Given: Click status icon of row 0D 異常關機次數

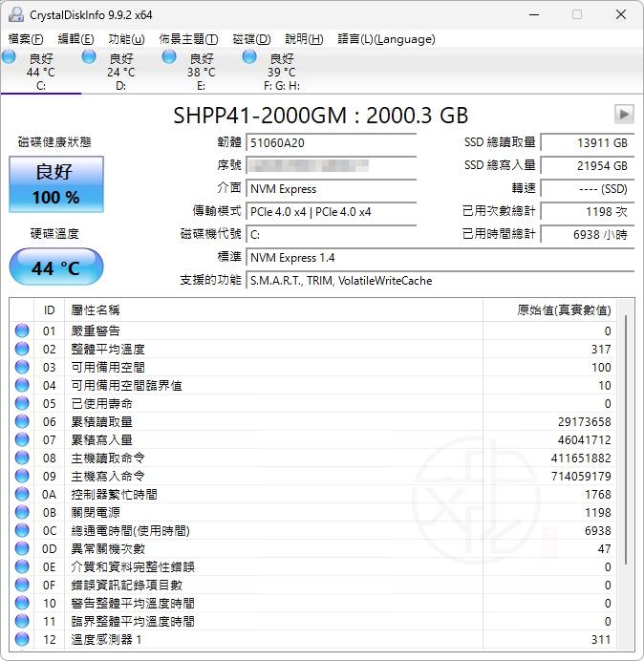Looking at the screenshot, I should 22,548.
